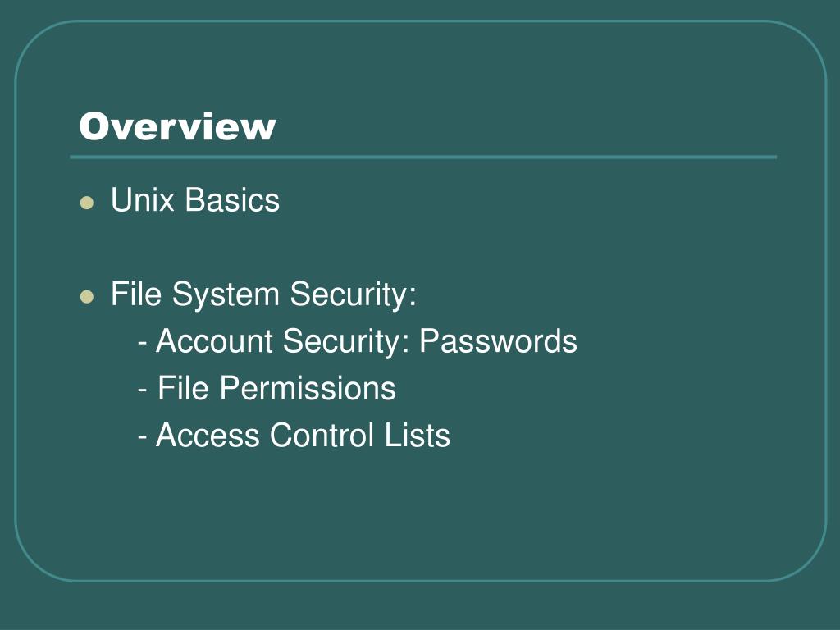
Task: Click the word "Security:" after "System"
Action: tap(353, 294)
